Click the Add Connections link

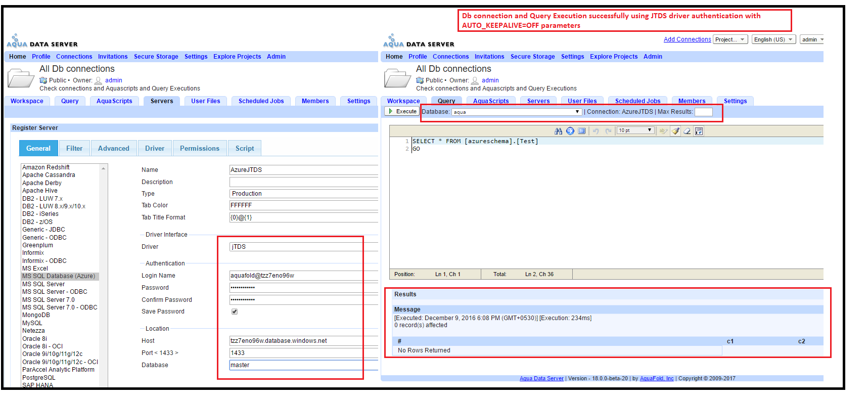tap(688, 39)
